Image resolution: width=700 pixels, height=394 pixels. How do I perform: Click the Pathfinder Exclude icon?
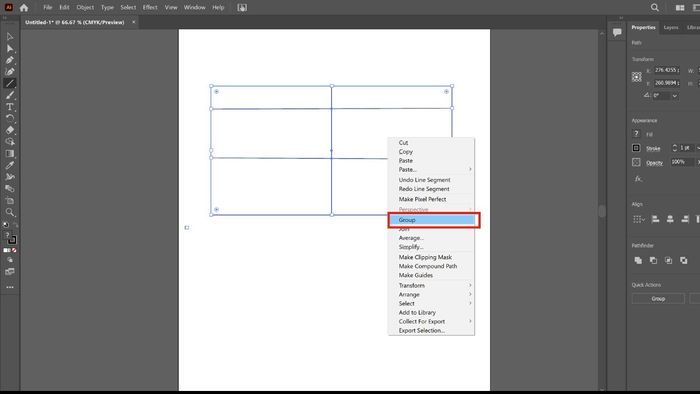tap(683, 260)
